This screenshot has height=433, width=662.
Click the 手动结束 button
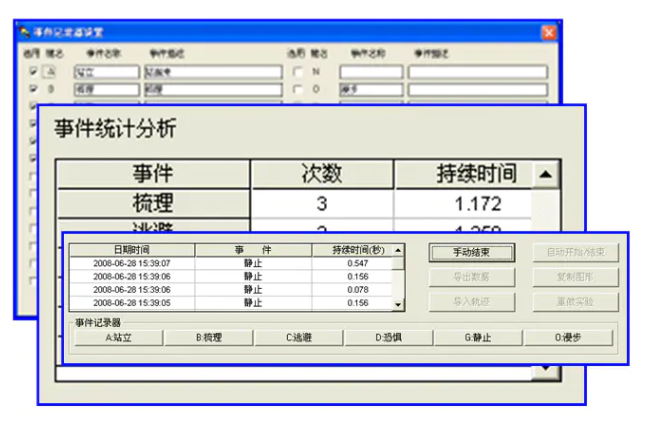pos(472,252)
